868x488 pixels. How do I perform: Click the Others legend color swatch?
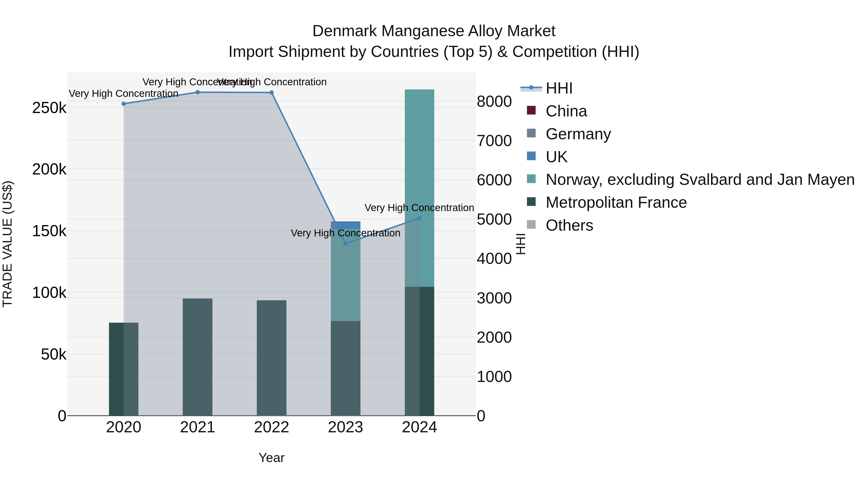(531, 225)
